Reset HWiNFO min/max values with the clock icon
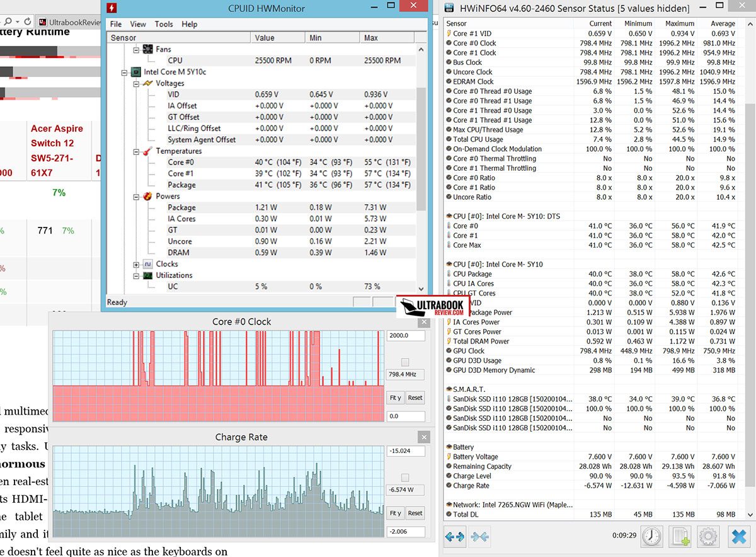The width and height of the screenshot is (756, 557). point(652,537)
